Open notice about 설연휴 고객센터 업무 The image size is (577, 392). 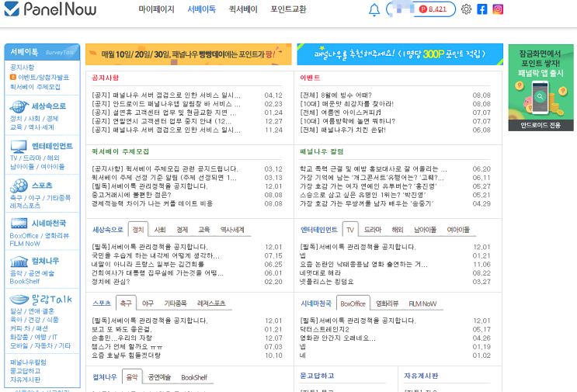click(164, 113)
